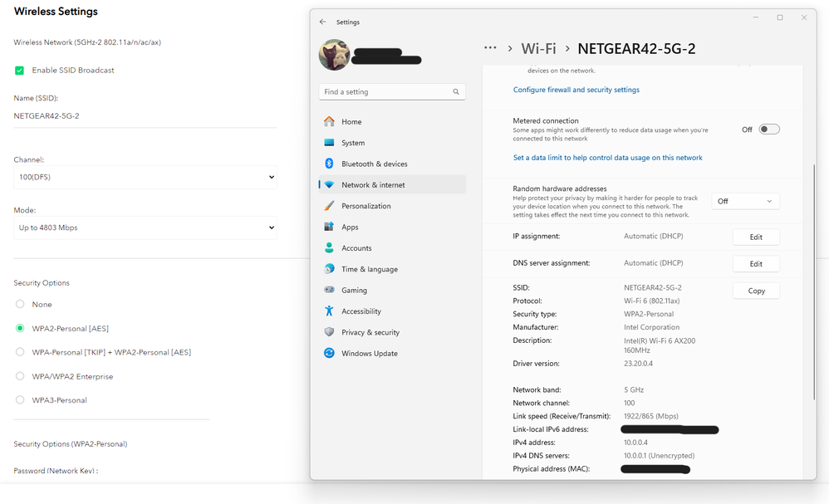Click the Gaming controller icon
The width and height of the screenshot is (829, 504).
[x=329, y=290]
